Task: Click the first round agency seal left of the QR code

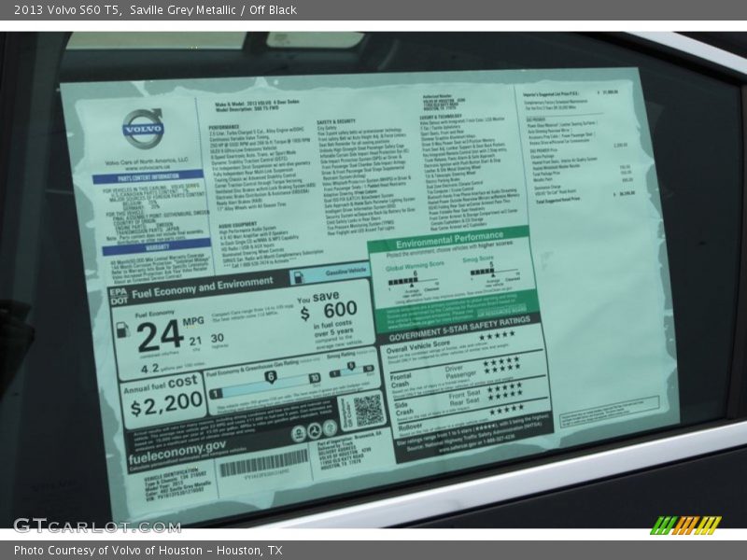Action: 298,433
